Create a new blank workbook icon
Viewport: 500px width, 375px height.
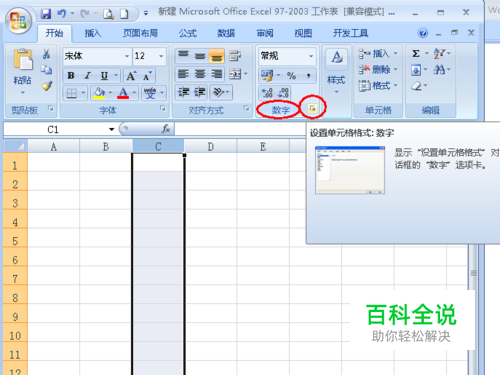(x=124, y=14)
